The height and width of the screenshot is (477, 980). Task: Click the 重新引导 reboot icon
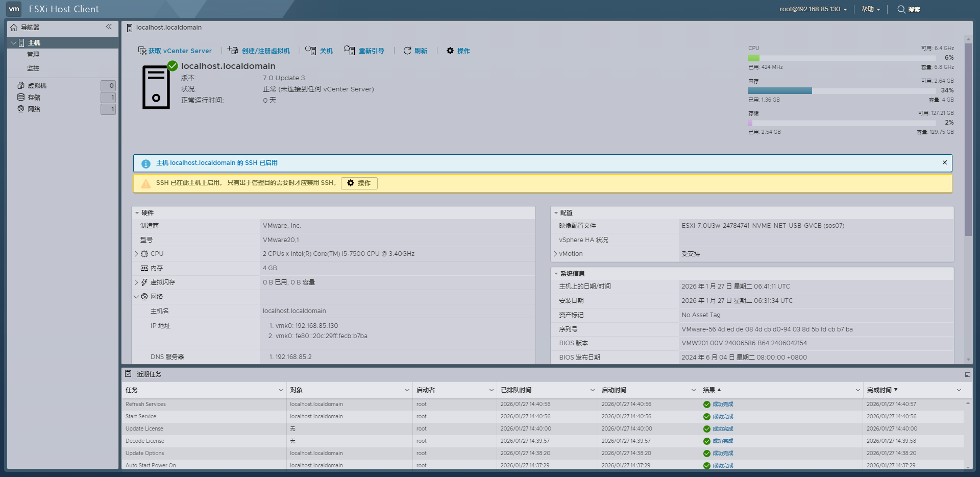pyautogui.click(x=350, y=51)
